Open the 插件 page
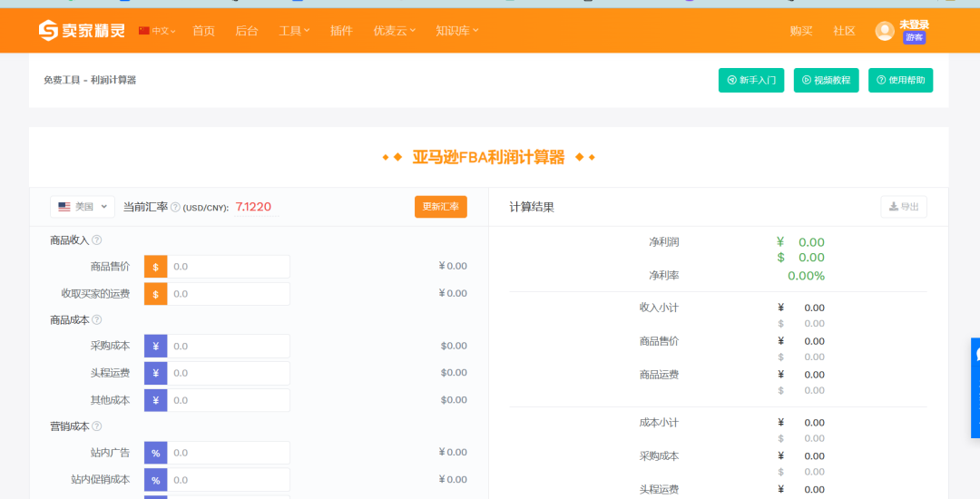Screen dimensions: 980x499 tap(341, 31)
